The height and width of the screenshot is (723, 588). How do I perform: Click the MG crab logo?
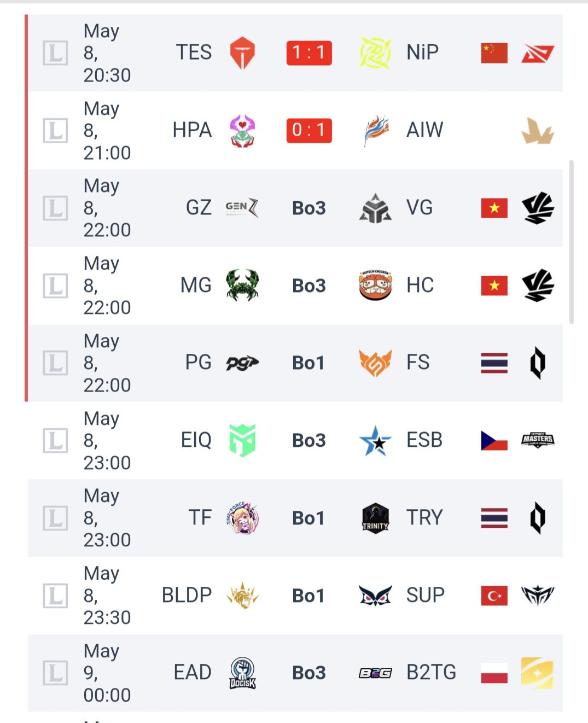242,285
